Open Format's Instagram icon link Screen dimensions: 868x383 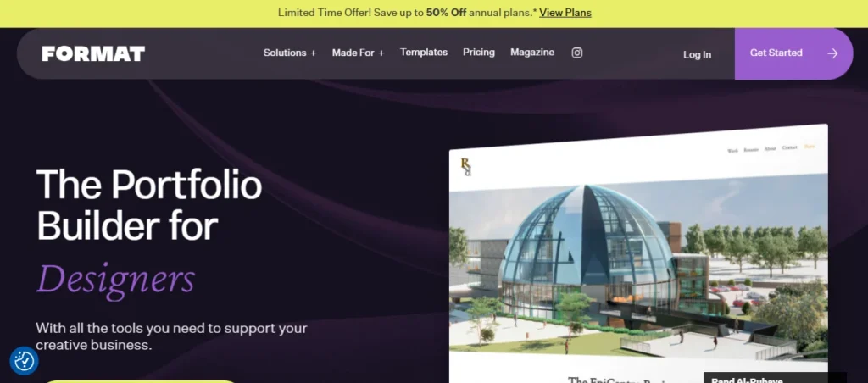[x=576, y=53]
